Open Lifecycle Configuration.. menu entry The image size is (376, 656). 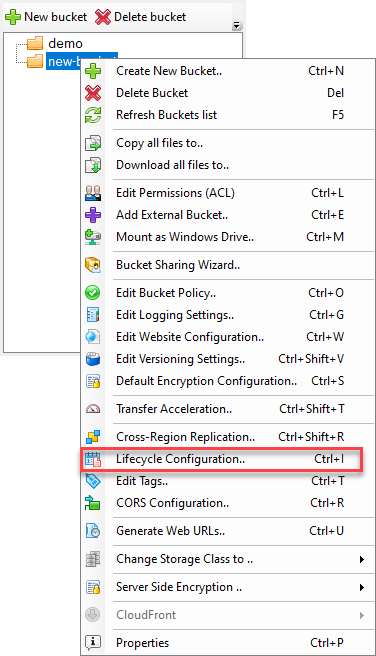[228, 459]
